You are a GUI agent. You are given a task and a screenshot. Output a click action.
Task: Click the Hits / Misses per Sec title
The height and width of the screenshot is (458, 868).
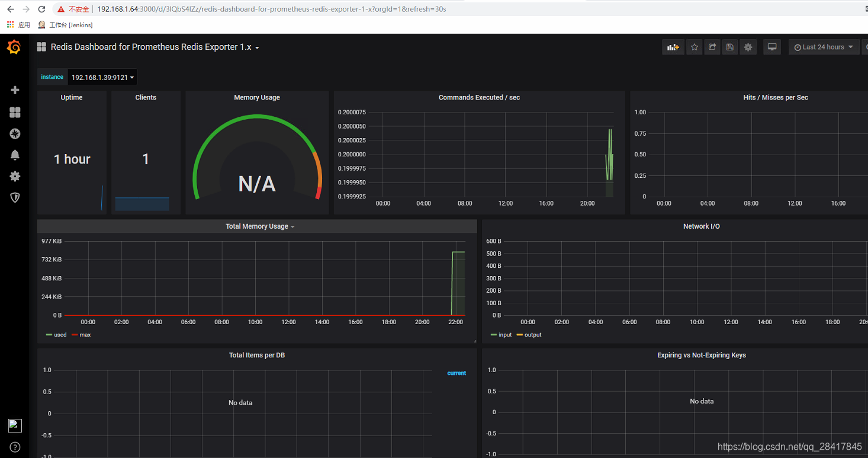776,98
